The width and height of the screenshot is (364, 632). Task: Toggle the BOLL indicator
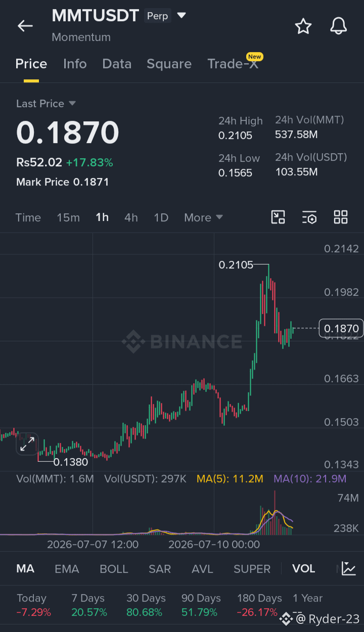tap(114, 569)
